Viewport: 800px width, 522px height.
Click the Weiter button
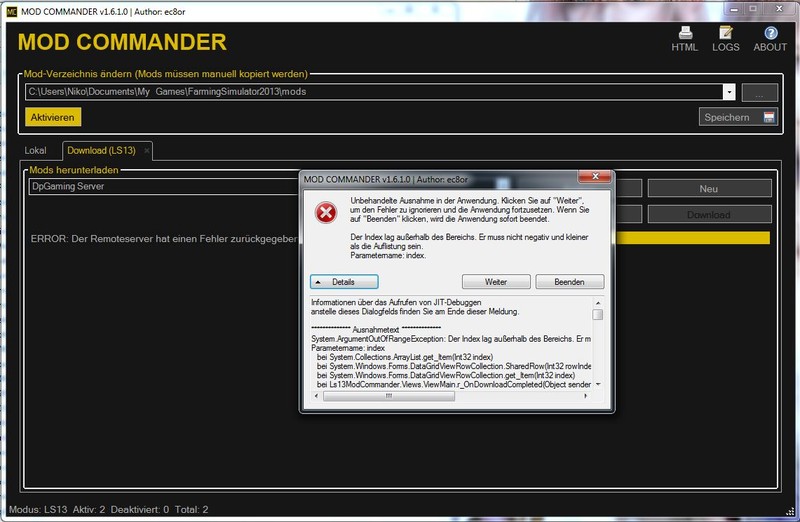(x=496, y=282)
